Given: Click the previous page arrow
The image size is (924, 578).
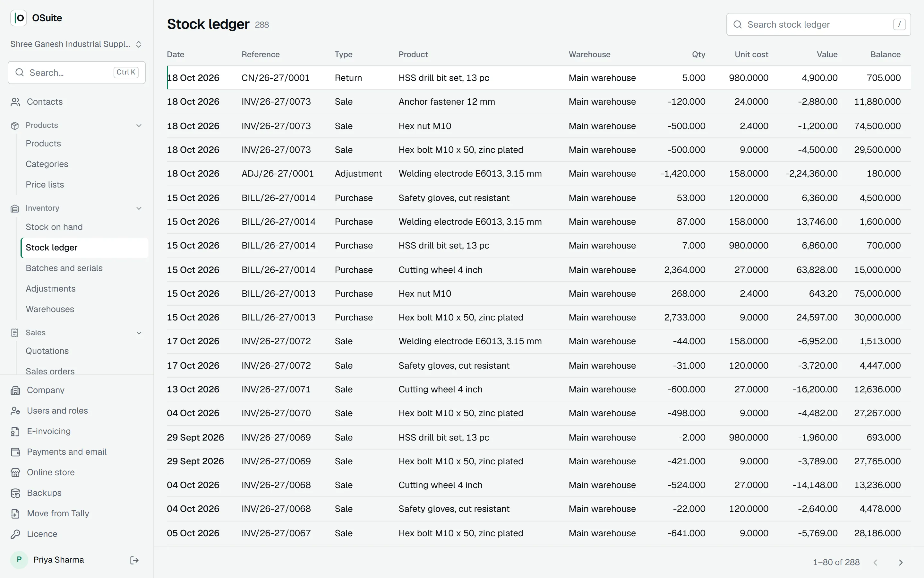Looking at the screenshot, I should pos(876,562).
